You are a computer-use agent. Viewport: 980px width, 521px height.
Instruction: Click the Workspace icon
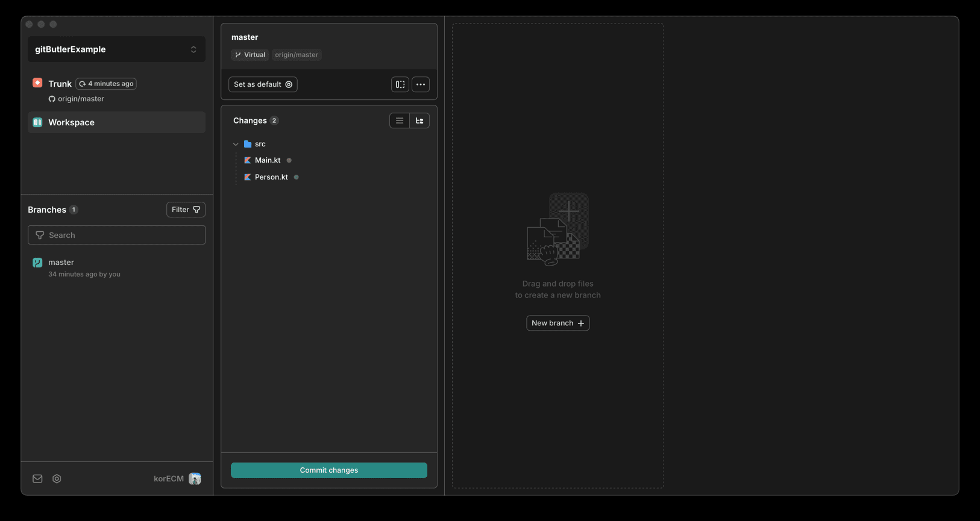(x=37, y=122)
